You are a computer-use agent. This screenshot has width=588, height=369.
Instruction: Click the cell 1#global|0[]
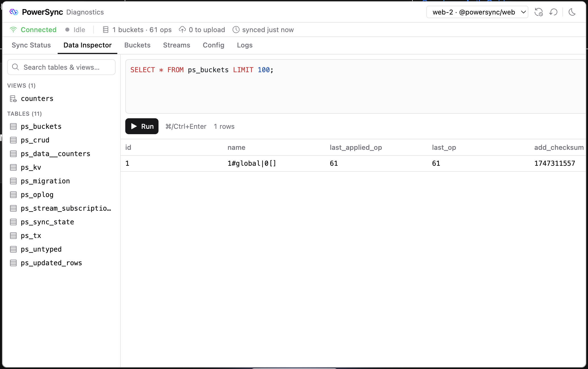(252, 163)
